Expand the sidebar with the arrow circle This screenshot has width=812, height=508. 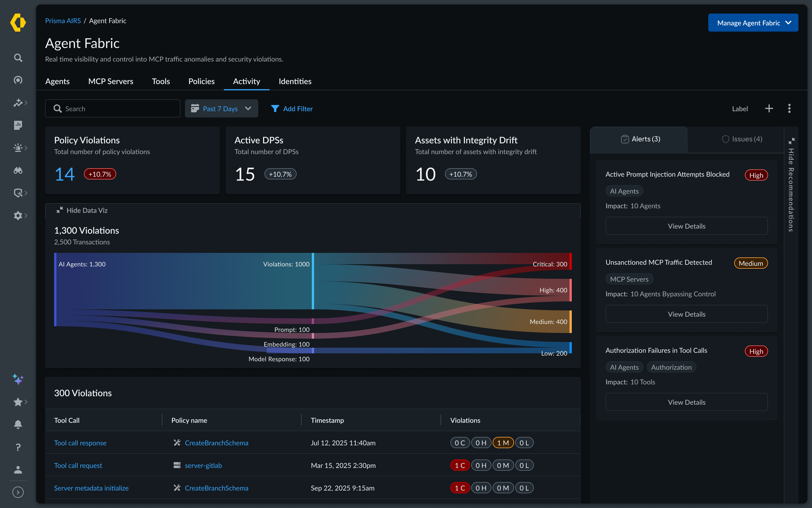18,492
